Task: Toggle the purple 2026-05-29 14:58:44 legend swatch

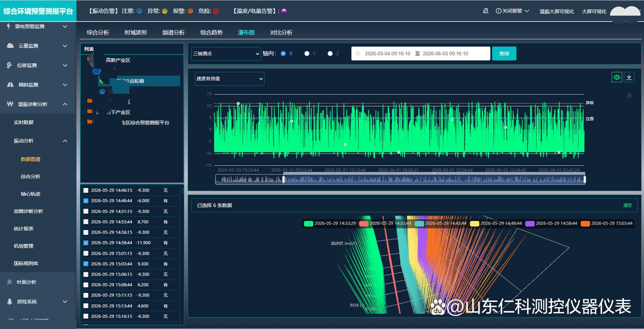Action: click(x=530, y=223)
